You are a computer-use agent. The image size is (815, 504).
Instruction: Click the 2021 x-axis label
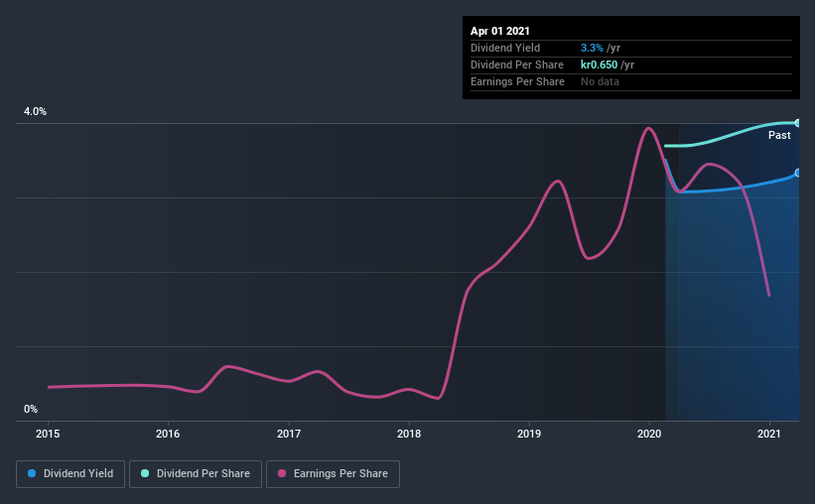click(x=769, y=434)
